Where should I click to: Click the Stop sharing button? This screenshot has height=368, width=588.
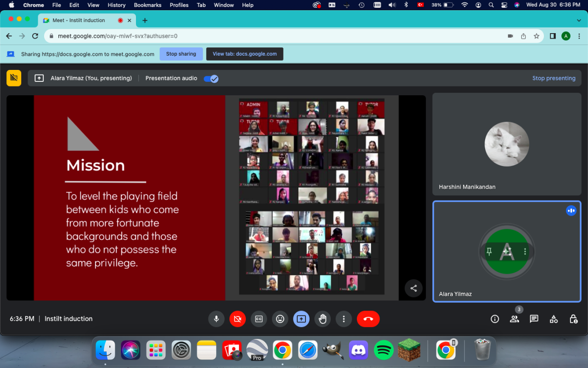coord(181,54)
